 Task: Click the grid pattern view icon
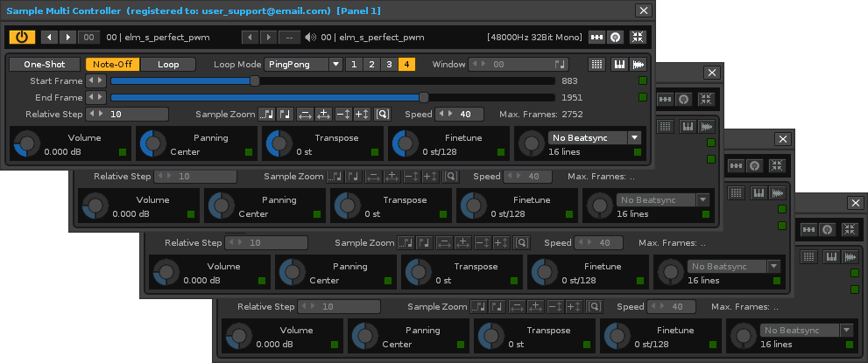click(x=596, y=65)
